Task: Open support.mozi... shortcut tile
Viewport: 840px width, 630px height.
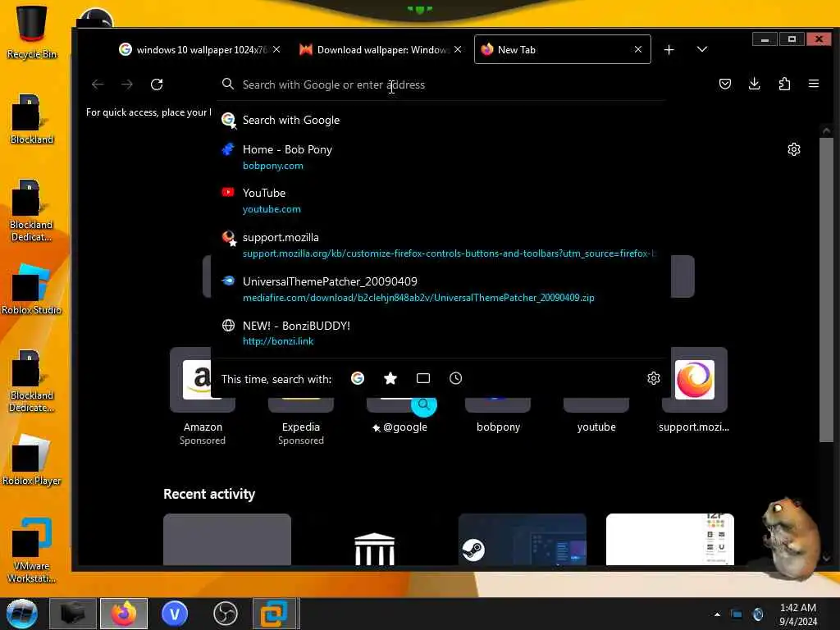Action: 694,390
